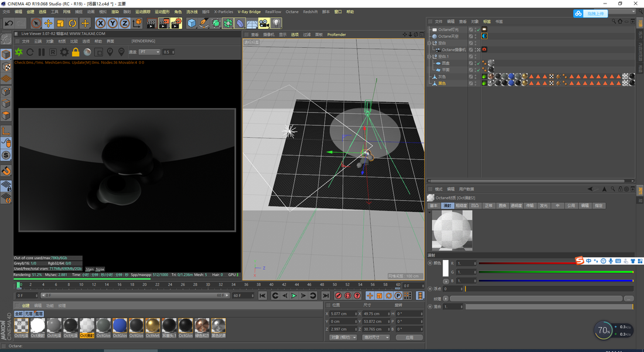This screenshot has height=352, width=644.
Task: Click the Live Viewer render region icon
Action: tap(98, 52)
